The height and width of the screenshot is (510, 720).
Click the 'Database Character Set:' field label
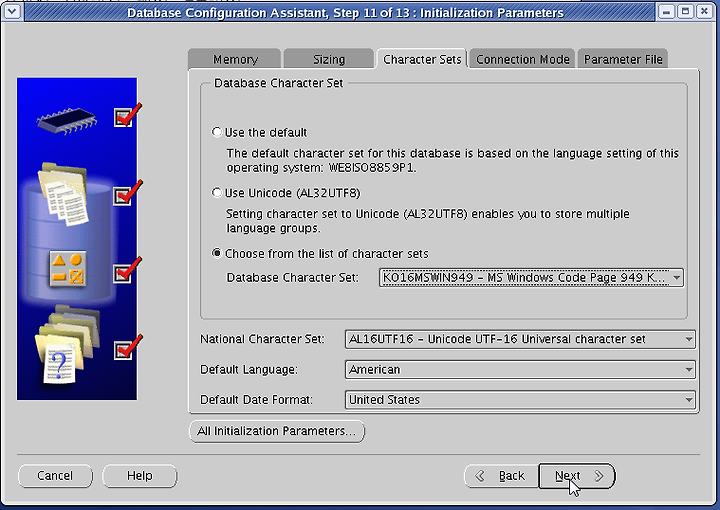292,278
